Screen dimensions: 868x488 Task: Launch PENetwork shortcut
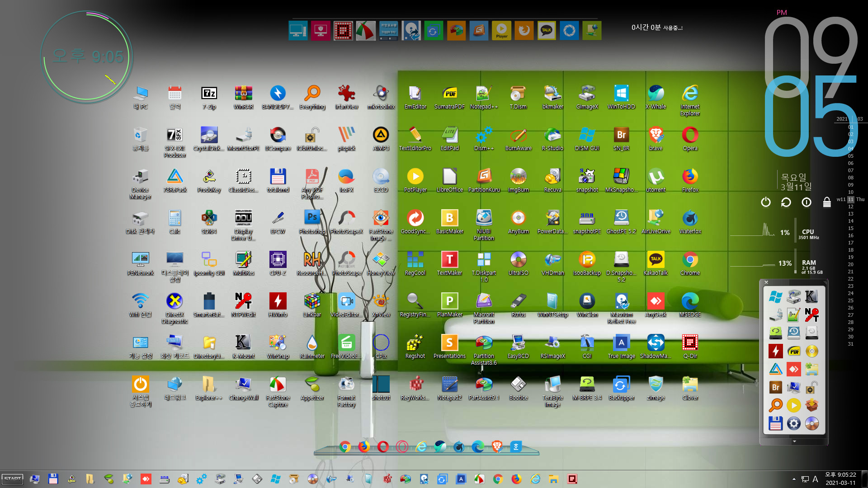(140, 263)
